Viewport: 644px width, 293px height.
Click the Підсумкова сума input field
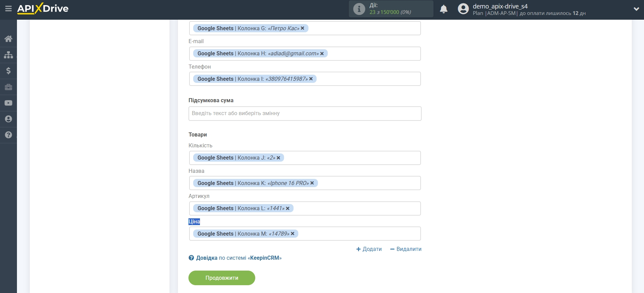coord(305,113)
